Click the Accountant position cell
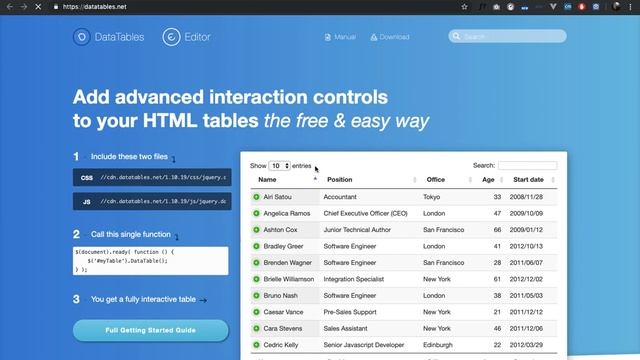 point(340,197)
